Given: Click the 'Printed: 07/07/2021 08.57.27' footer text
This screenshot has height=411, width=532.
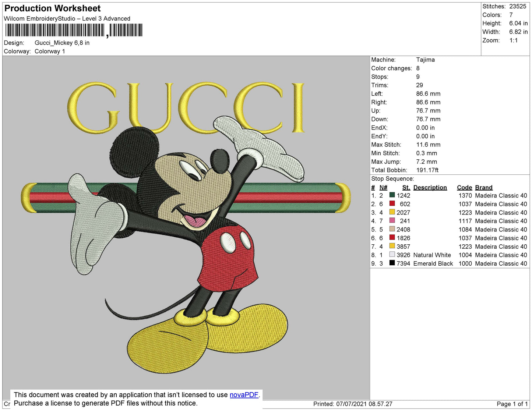Looking at the screenshot, I should point(353,404).
